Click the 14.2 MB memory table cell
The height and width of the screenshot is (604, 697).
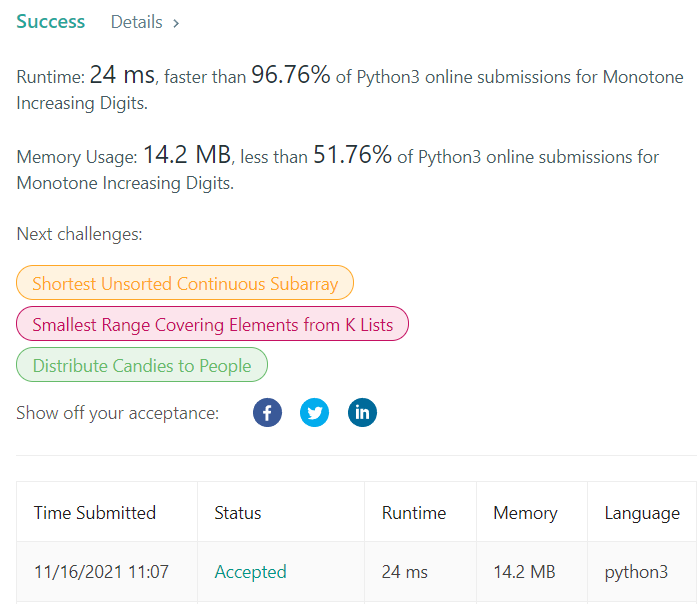click(x=524, y=572)
